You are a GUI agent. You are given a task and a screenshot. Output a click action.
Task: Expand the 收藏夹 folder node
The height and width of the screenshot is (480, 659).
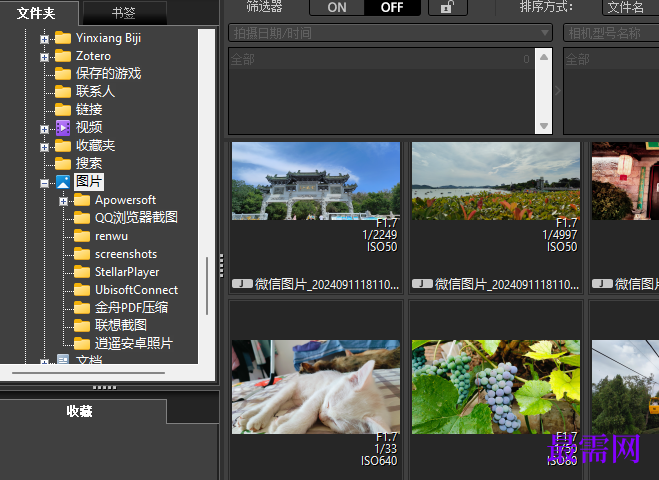44,148
